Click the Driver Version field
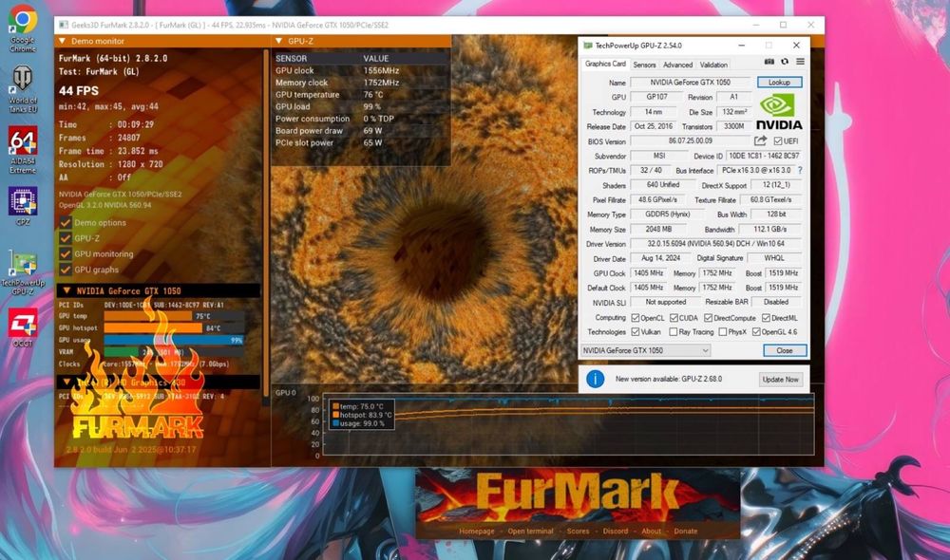Viewport: 950px width, 560px height. 715,244
